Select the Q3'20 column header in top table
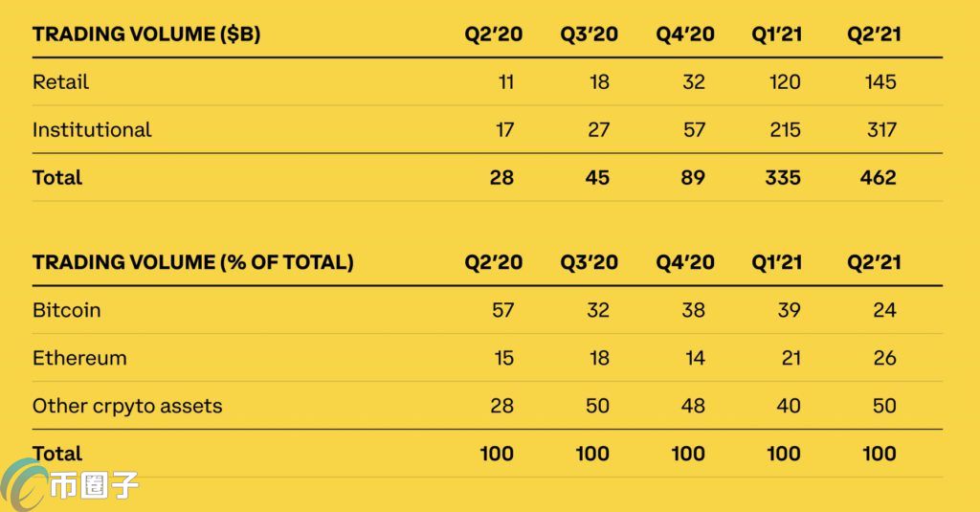This screenshot has width=980, height=512. 589,33
